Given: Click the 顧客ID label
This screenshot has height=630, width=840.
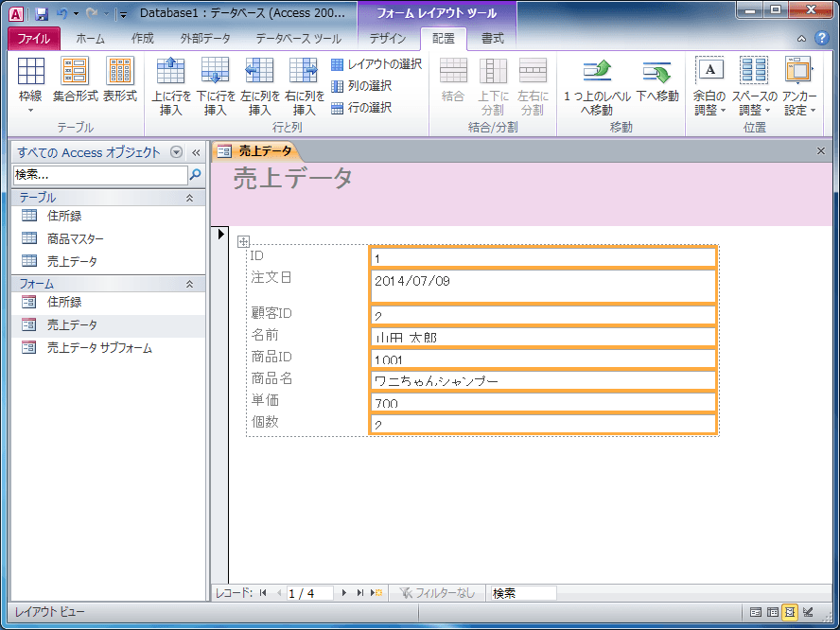Looking at the screenshot, I should [271, 313].
